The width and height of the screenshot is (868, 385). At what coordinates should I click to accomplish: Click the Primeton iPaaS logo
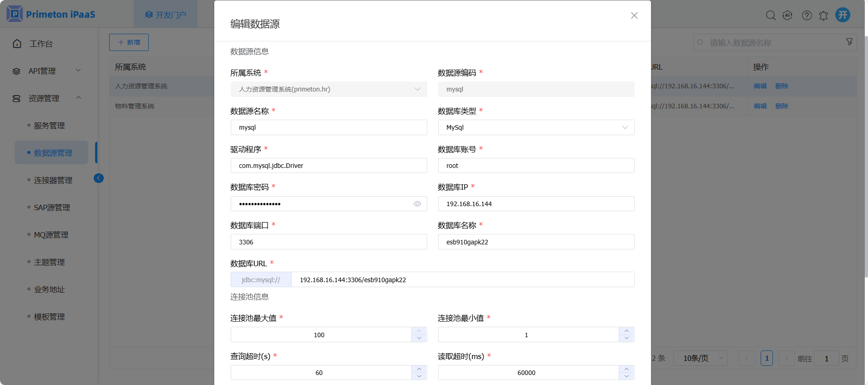tap(51, 14)
